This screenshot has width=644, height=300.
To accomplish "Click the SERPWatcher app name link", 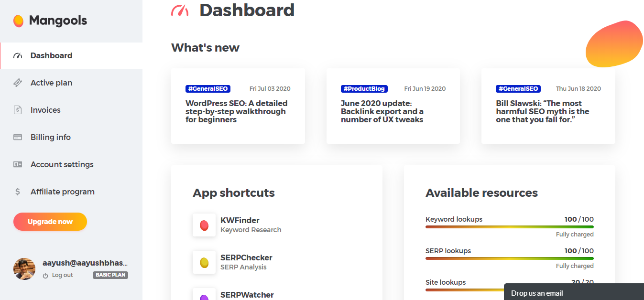I will 247,295.
